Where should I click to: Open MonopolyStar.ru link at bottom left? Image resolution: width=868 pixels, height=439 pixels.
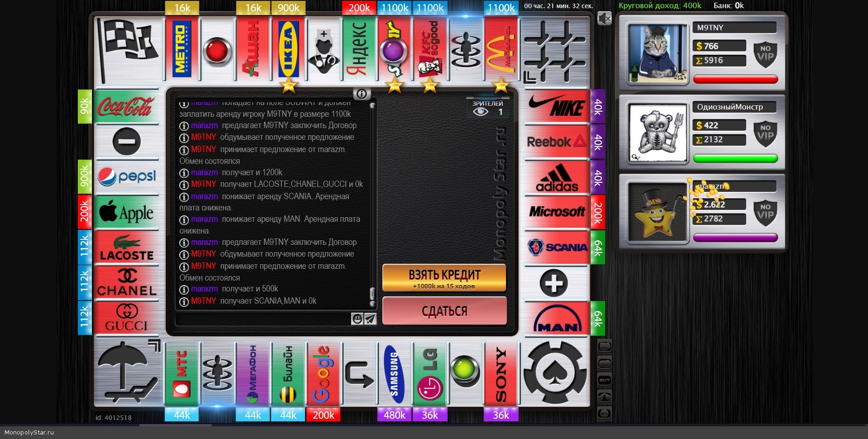[29, 432]
